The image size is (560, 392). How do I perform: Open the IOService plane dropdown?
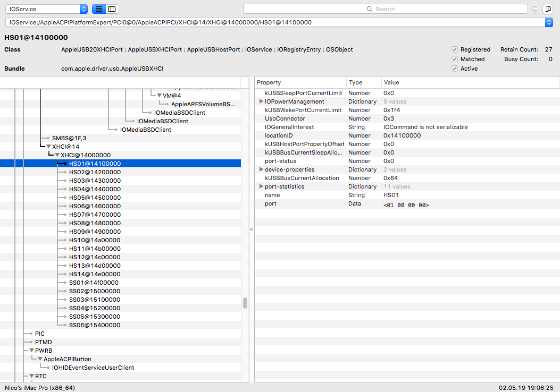[x=46, y=9]
